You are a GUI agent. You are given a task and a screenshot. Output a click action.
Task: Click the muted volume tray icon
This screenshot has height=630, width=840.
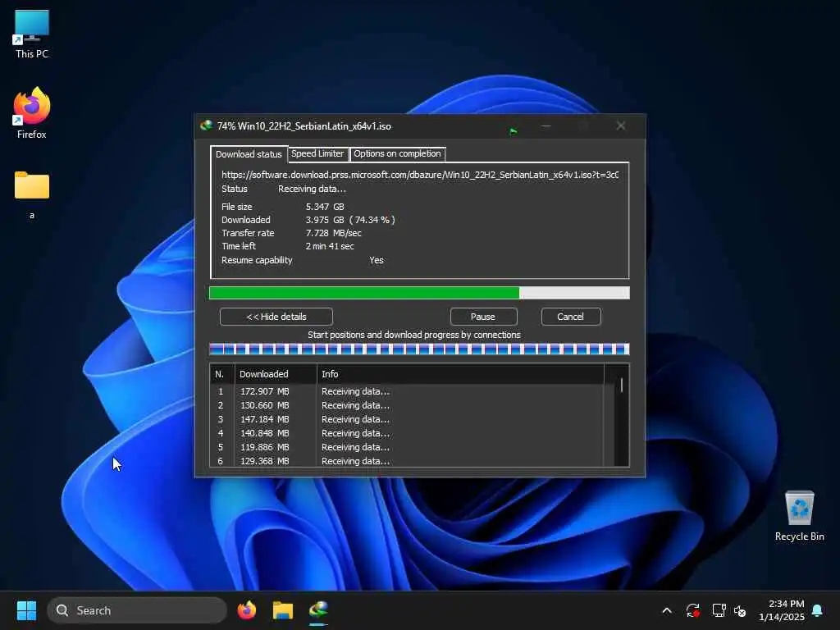741,610
